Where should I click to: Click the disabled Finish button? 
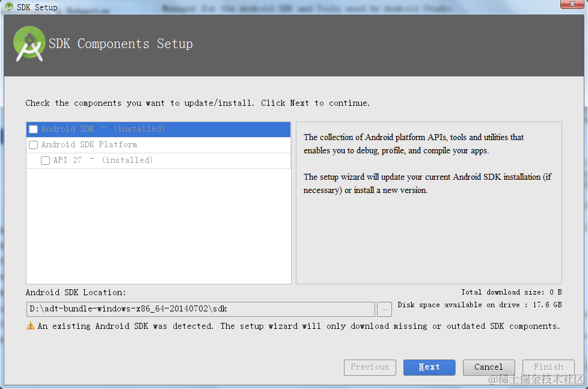tap(548, 367)
